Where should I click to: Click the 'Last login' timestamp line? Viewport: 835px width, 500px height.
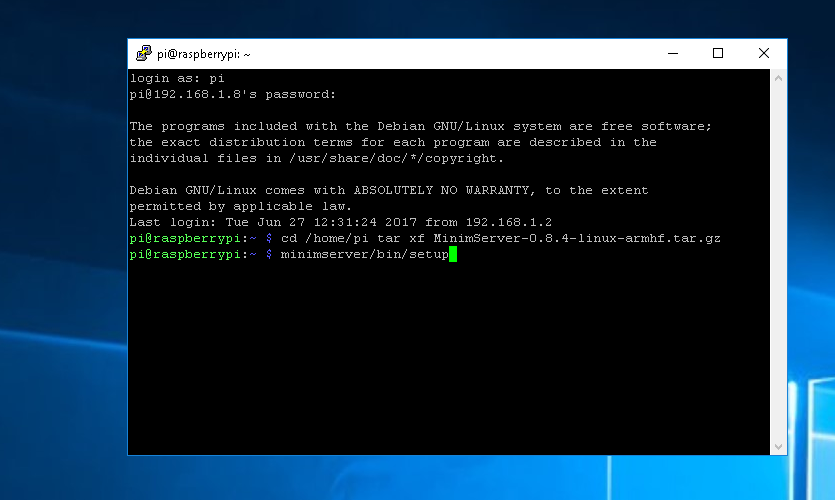(341, 222)
